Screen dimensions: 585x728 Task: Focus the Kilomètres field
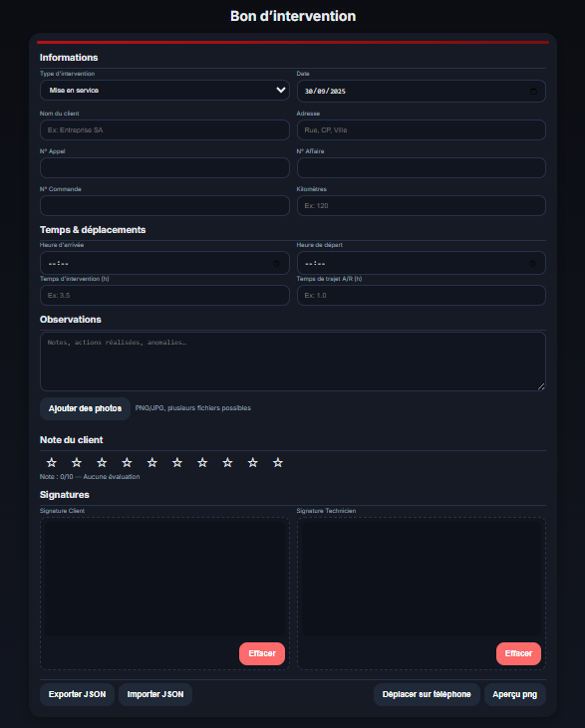click(422, 206)
